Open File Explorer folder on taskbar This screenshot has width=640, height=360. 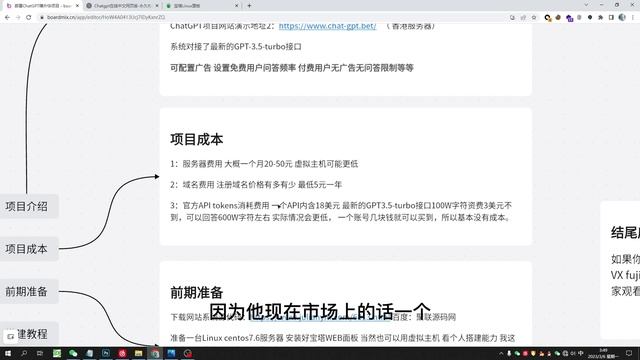pyautogui.click(x=138, y=353)
